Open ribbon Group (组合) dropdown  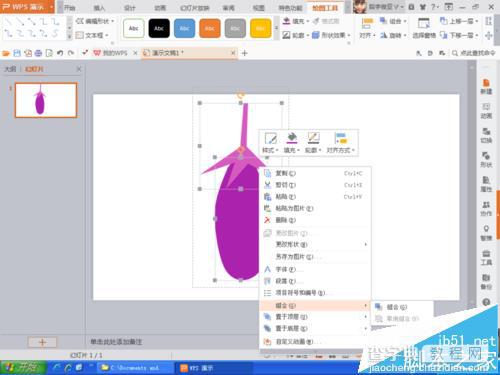[393, 21]
